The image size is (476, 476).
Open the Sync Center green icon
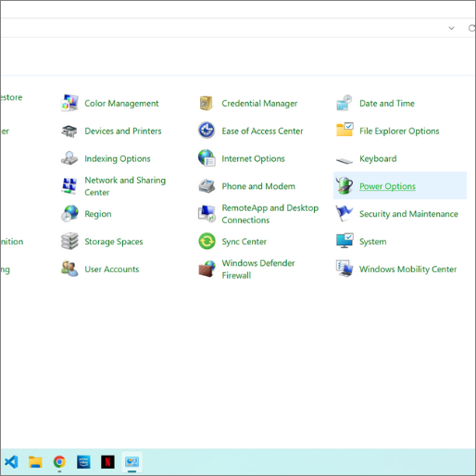point(207,241)
